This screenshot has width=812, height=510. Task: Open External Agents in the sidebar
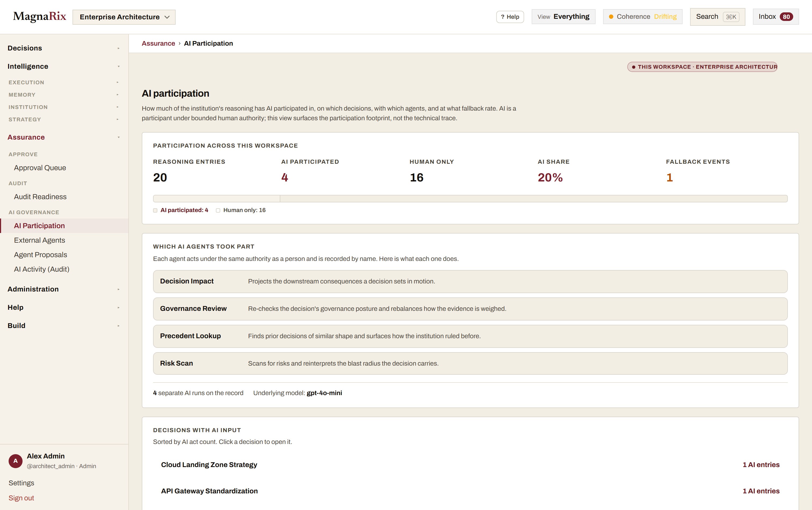coord(39,240)
